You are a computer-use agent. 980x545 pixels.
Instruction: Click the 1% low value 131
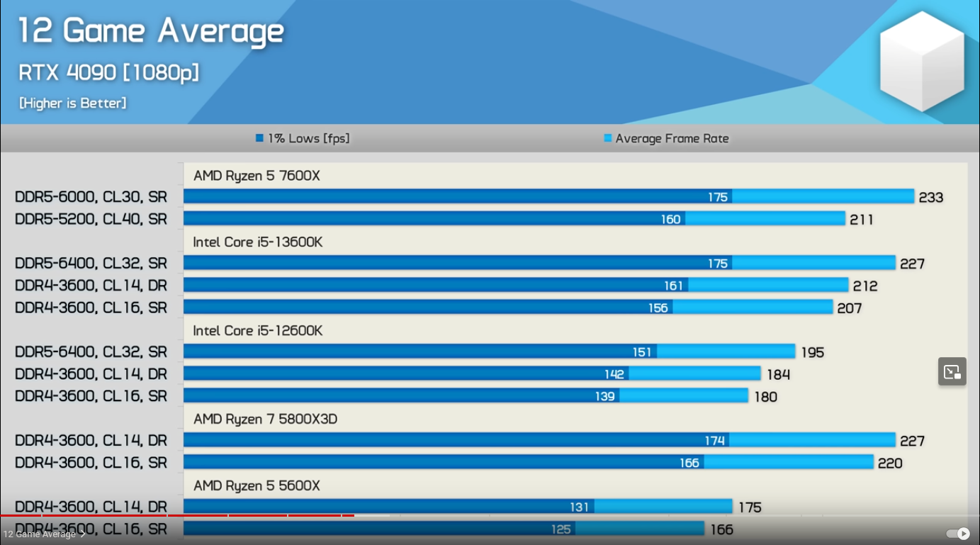[x=579, y=507]
